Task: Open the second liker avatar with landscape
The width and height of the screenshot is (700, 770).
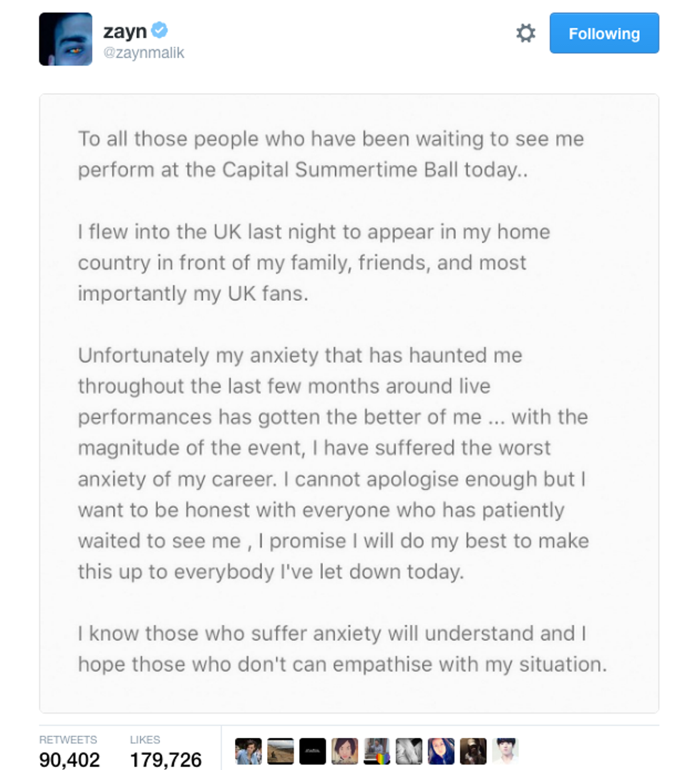Action: [281, 751]
